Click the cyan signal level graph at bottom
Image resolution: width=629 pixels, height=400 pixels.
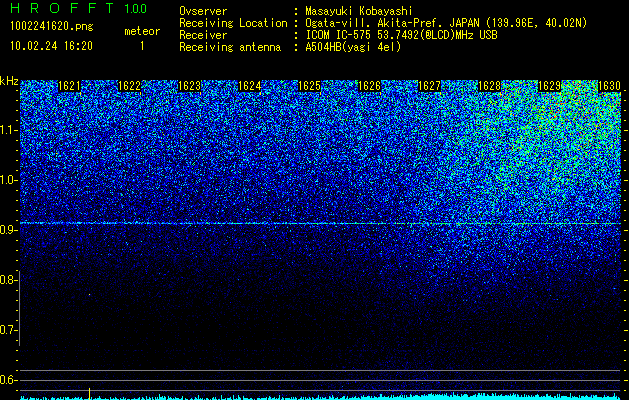click(x=320, y=397)
